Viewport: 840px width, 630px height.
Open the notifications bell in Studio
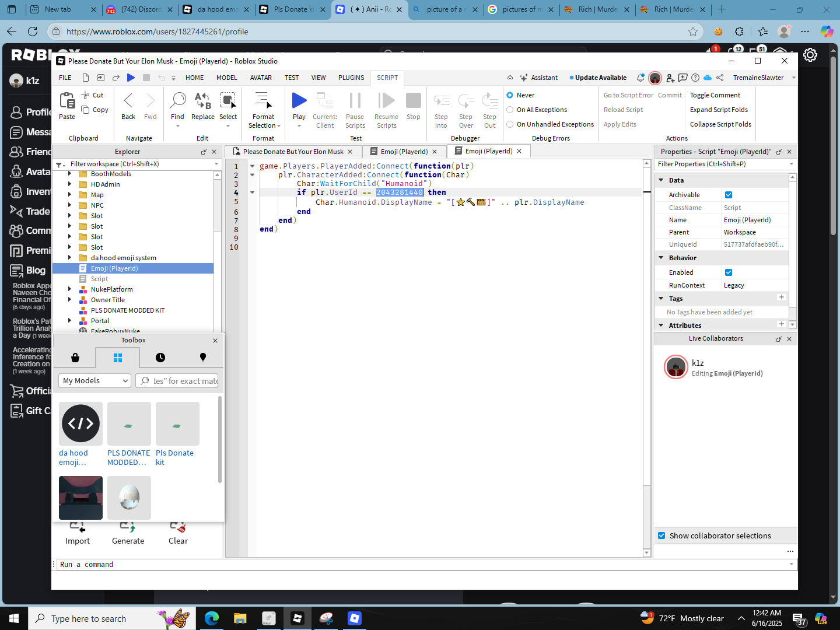pyautogui.click(x=640, y=78)
